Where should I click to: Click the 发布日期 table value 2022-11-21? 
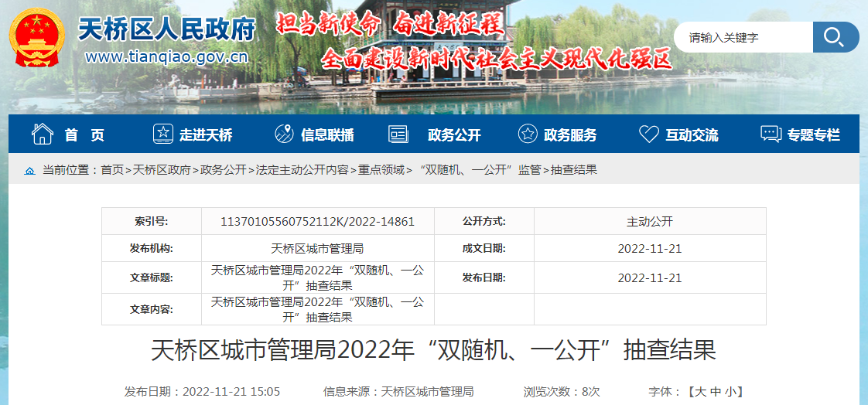(650, 277)
